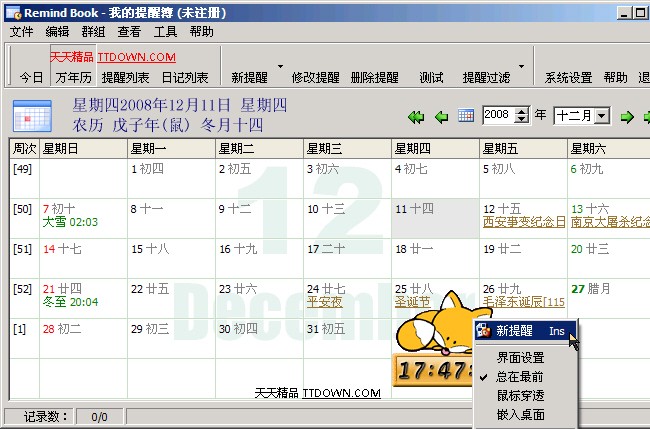Click the 新提醒 toolbar button
This screenshot has width=650, height=429.
click(249, 77)
